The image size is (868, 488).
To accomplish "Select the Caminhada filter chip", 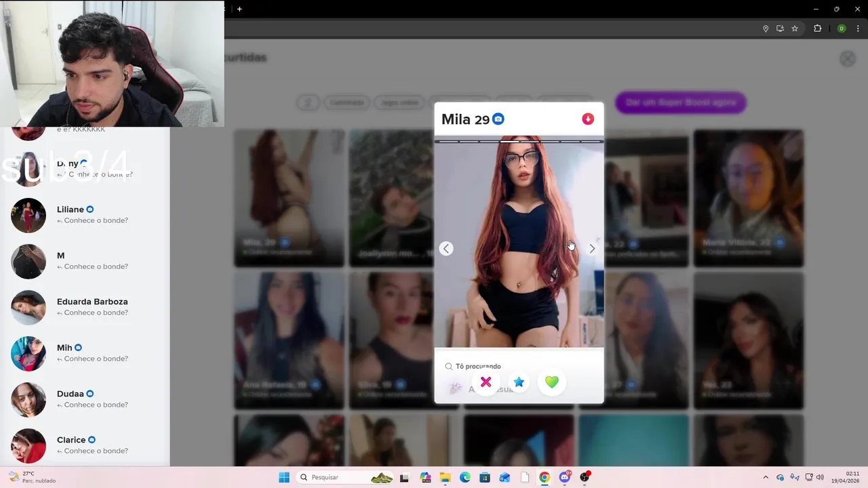I will click(347, 102).
